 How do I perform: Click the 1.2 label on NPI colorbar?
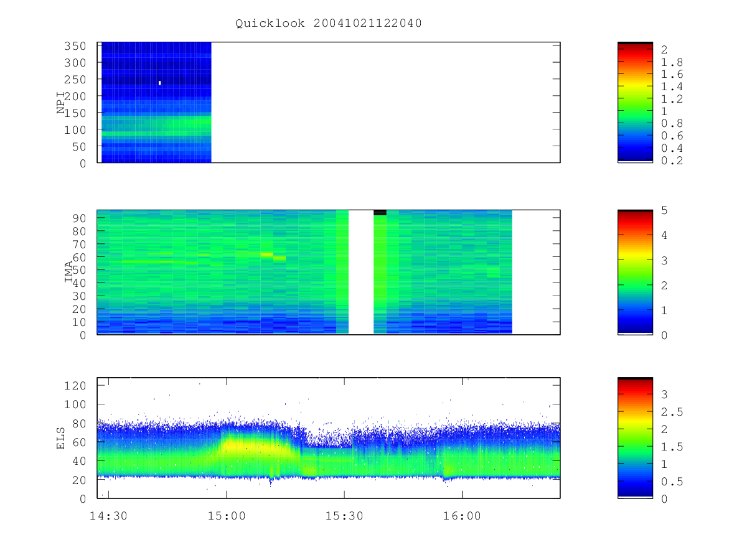672,100
